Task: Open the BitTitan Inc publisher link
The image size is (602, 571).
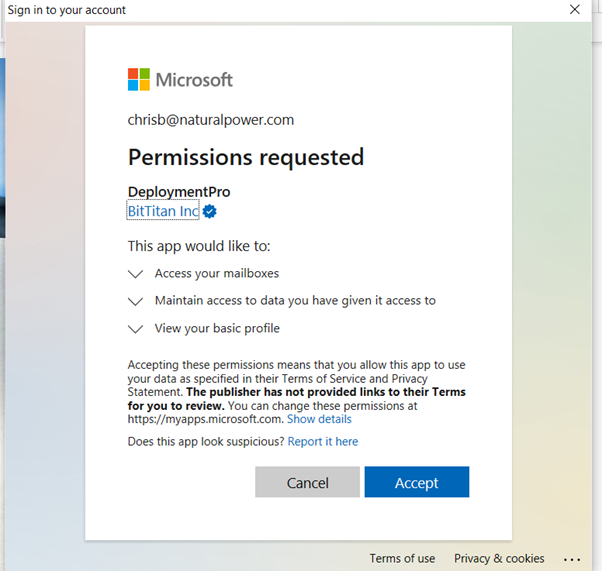Action: pyautogui.click(x=163, y=211)
